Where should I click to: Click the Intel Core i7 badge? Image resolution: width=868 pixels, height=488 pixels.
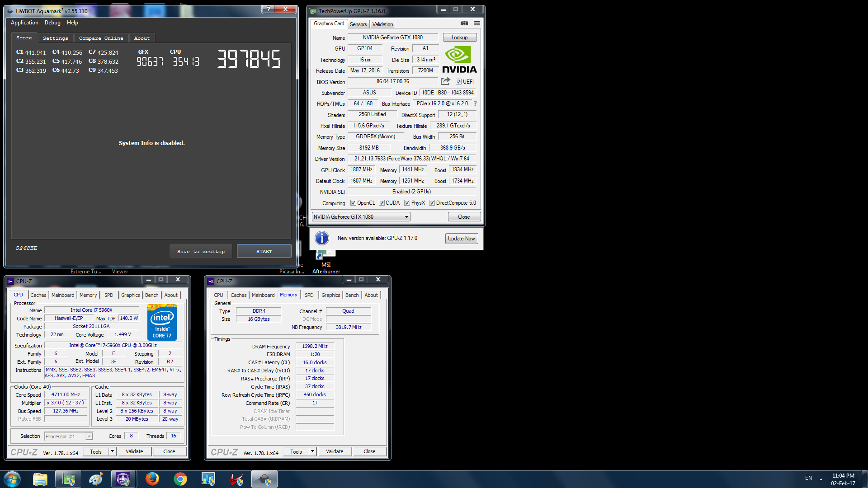pos(162,323)
